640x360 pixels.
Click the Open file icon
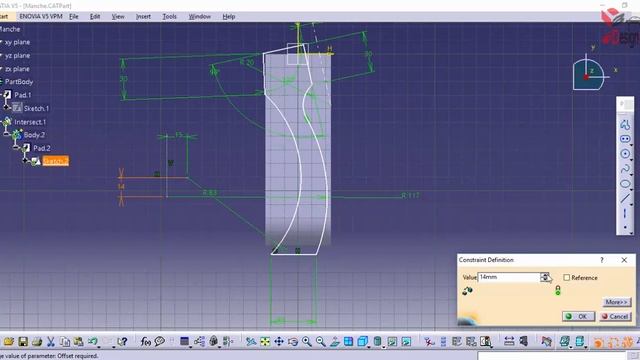(9, 341)
